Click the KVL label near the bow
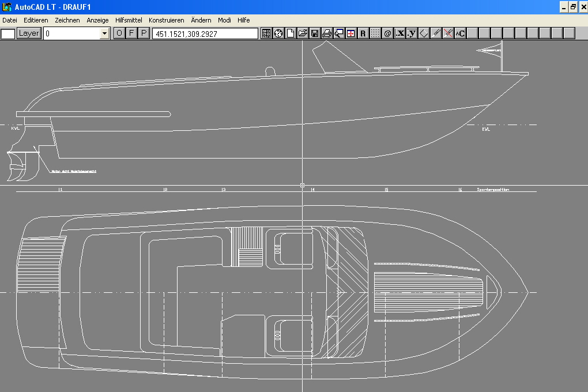 tap(485, 129)
